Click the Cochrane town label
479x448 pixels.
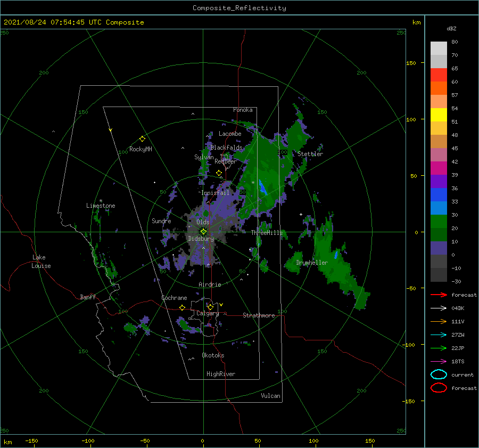tap(174, 298)
